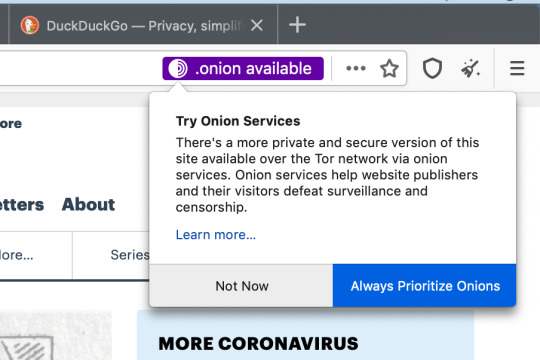Click the DuckDuckGo favicon in tab
Screen dimensions: 540x360
(30, 25)
